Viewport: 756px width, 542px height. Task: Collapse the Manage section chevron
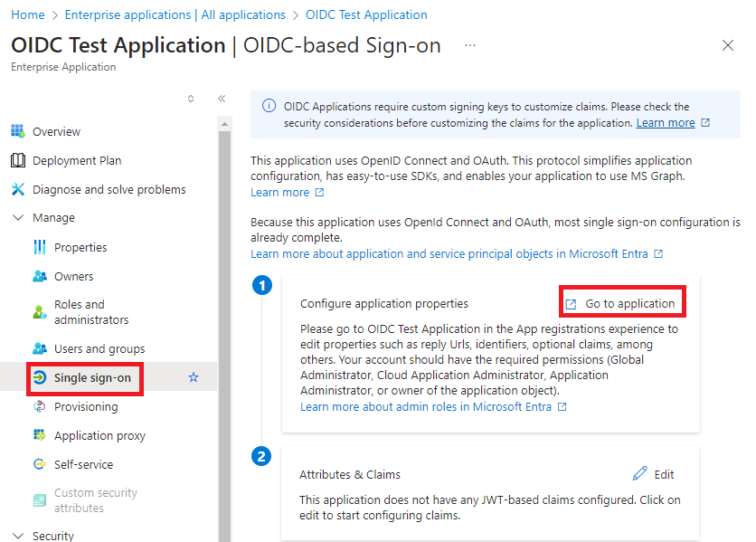[x=18, y=218]
